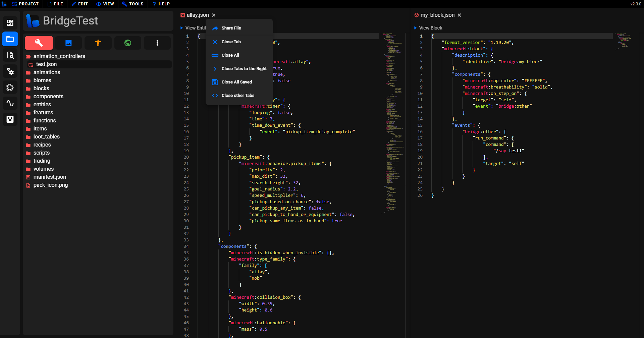Choose Close All Saved from context menu
The height and width of the screenshot is (338, 644).
click(239, 82)
